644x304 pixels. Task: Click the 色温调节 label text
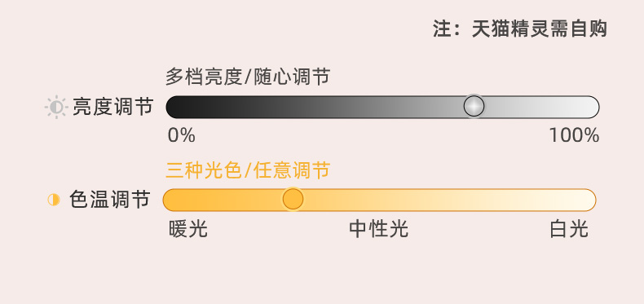109,200
